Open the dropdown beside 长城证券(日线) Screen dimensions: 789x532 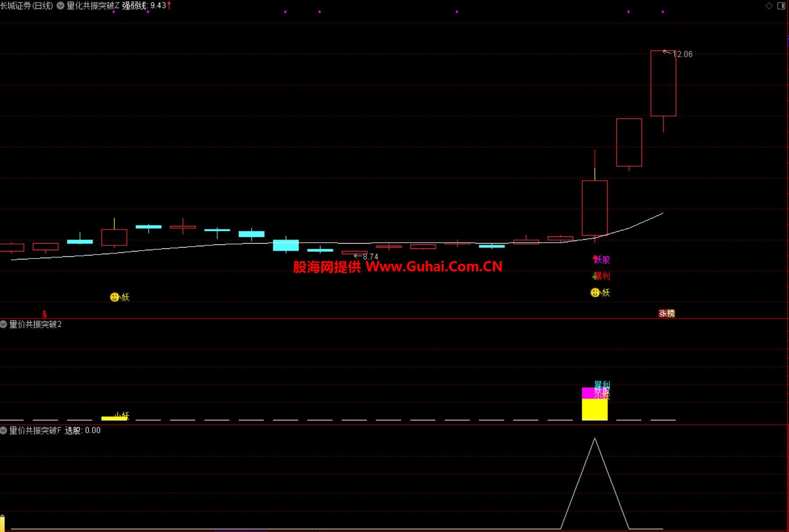[x=60, y=6]
